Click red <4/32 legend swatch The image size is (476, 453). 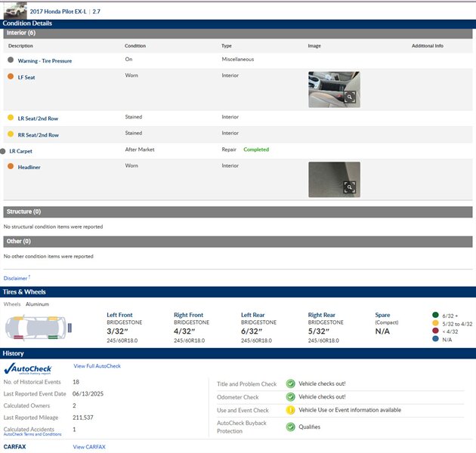435,331
